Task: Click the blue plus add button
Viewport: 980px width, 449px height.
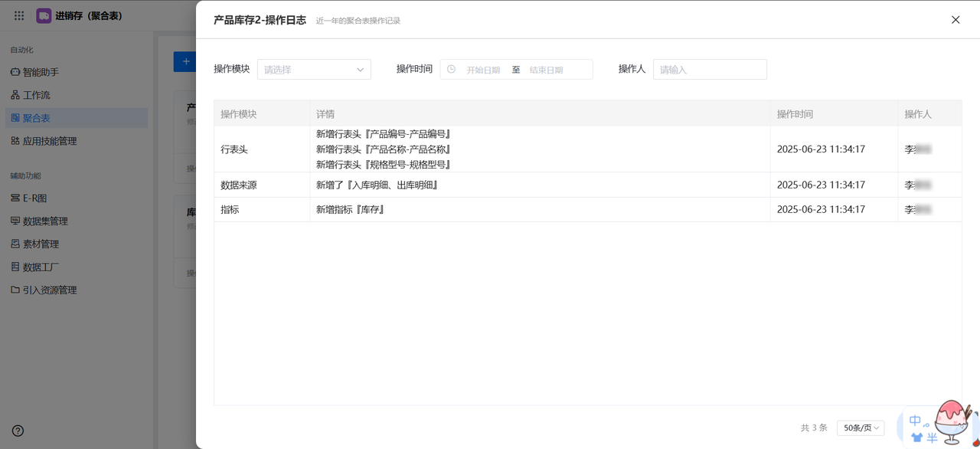Action: point(185,61)
